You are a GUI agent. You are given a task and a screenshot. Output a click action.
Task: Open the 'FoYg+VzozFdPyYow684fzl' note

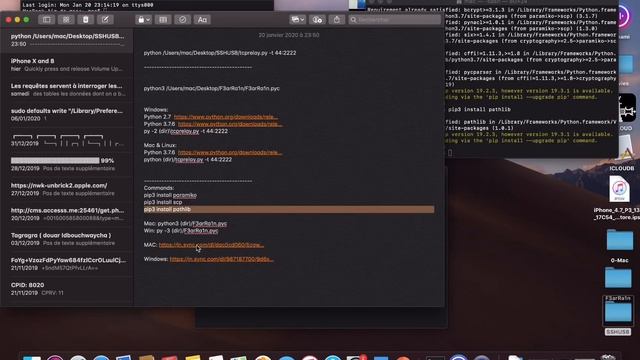point(67,264)
